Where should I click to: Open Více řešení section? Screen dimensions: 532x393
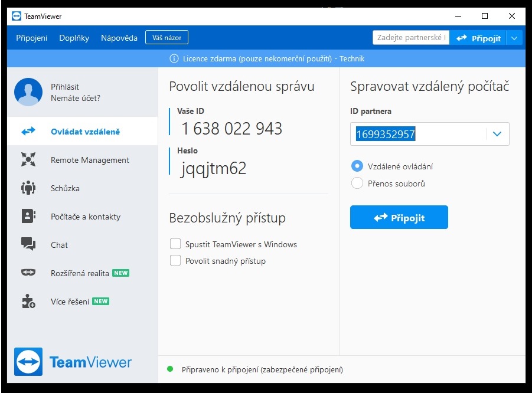click(x=83, y=301)
